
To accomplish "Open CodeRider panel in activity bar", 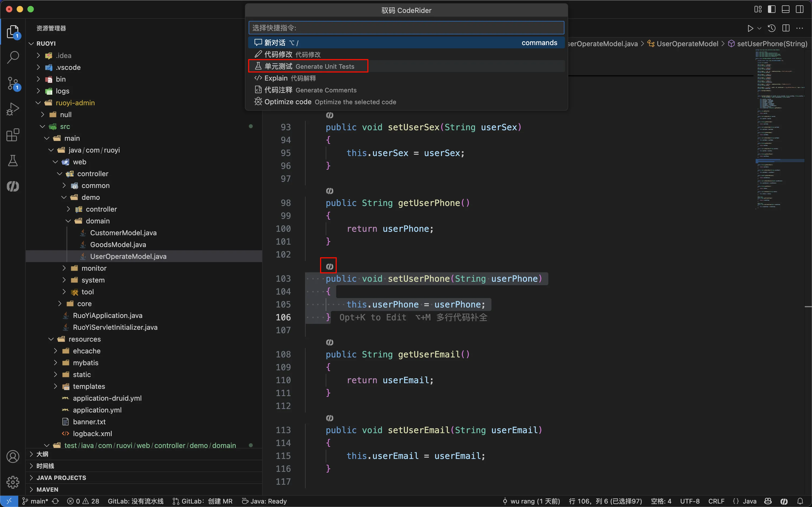I will click(13, 186).
